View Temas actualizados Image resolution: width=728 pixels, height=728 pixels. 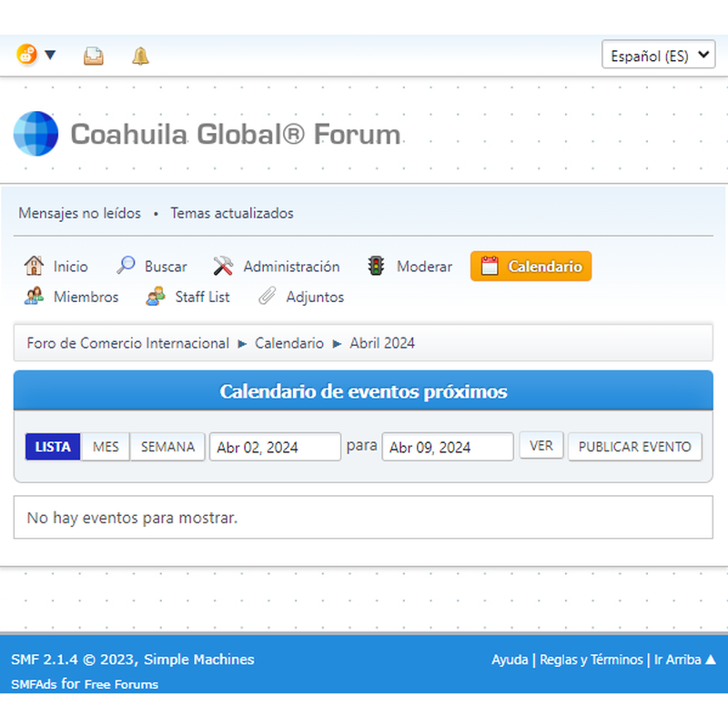(x=232, y=213)
